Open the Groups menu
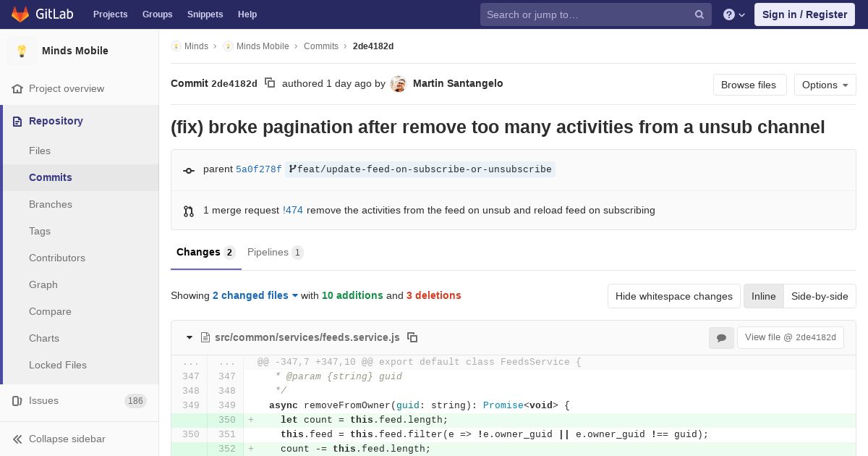The image size is (868, 456). coord(157,14)
